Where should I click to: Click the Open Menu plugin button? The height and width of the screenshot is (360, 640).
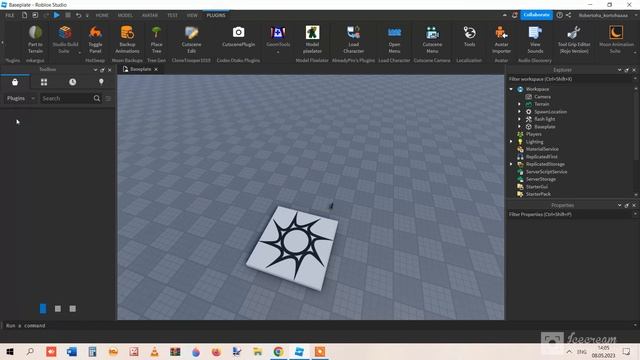click(394, 39)
